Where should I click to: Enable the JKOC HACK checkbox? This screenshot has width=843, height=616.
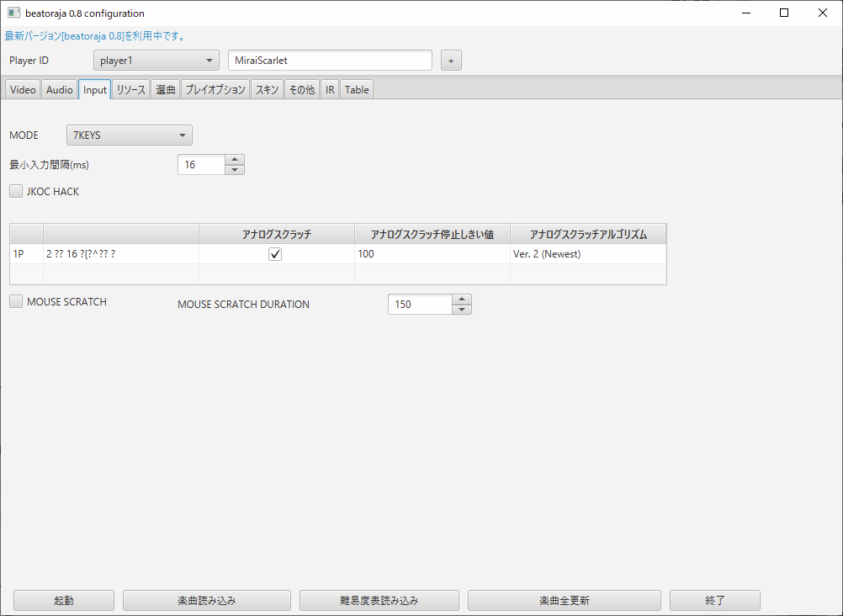pos(16,191)
